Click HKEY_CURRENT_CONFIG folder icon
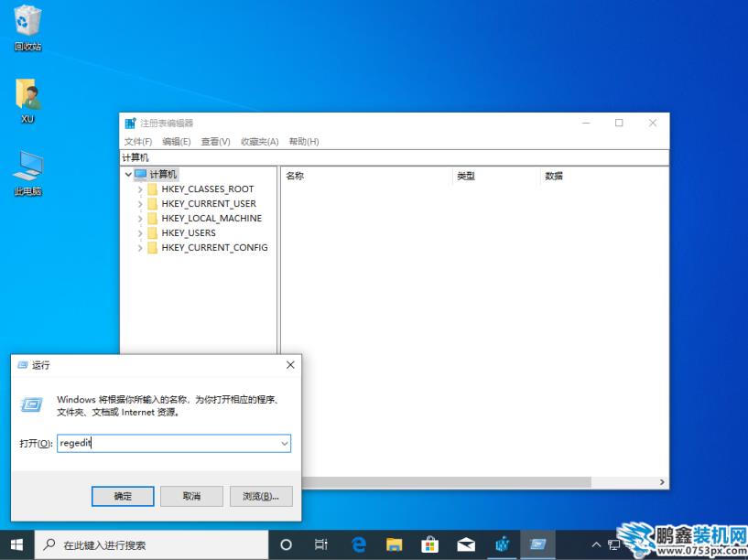 (x=153, y=248)
